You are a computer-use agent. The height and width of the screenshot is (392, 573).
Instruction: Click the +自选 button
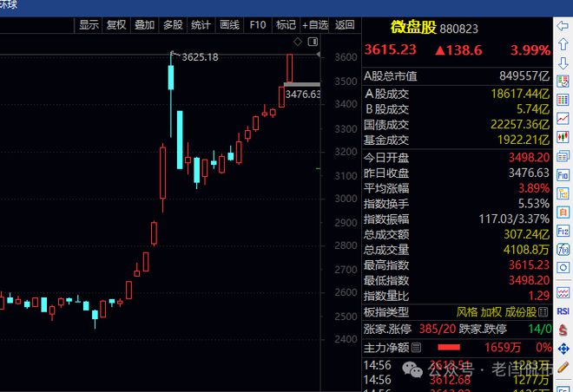(x=315, y=25)
